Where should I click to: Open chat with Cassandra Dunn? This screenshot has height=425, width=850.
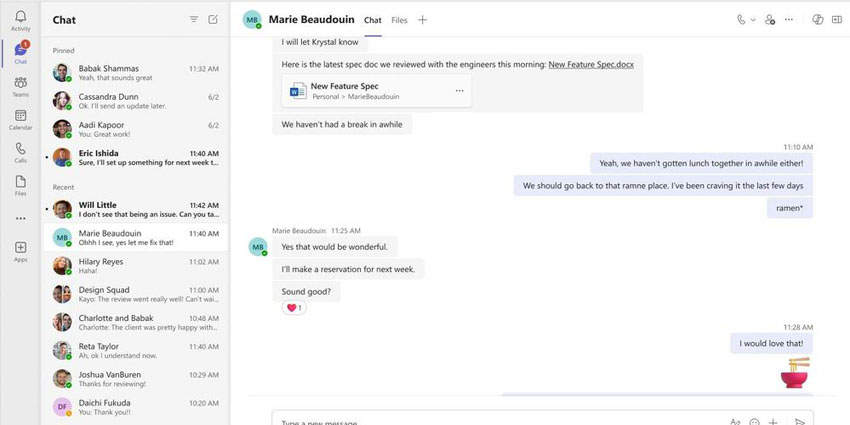pos(136,101)
